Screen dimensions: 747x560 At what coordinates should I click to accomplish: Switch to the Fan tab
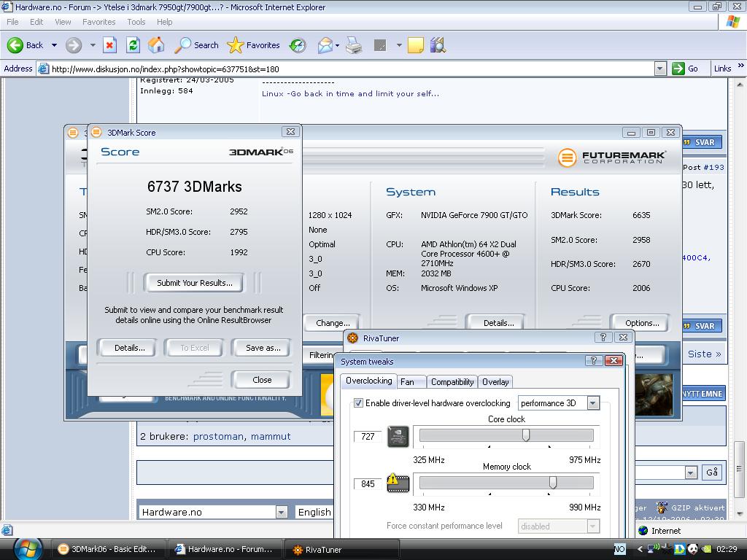411,382
